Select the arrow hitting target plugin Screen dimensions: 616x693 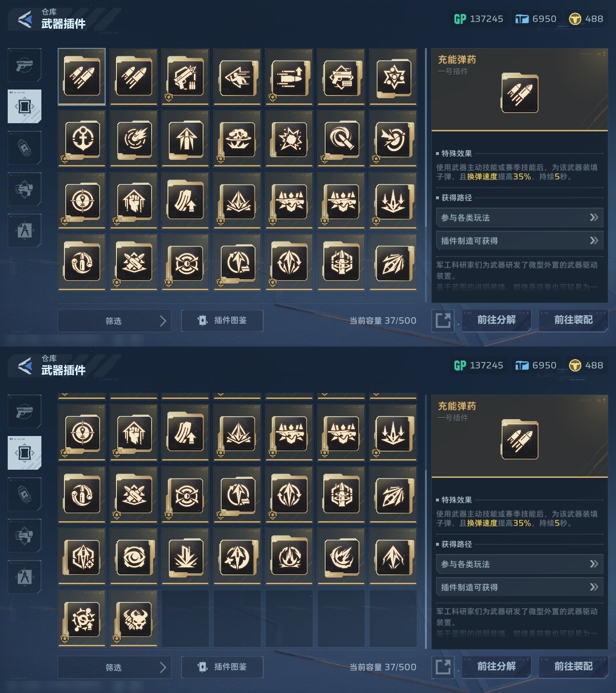coord(393,139)
